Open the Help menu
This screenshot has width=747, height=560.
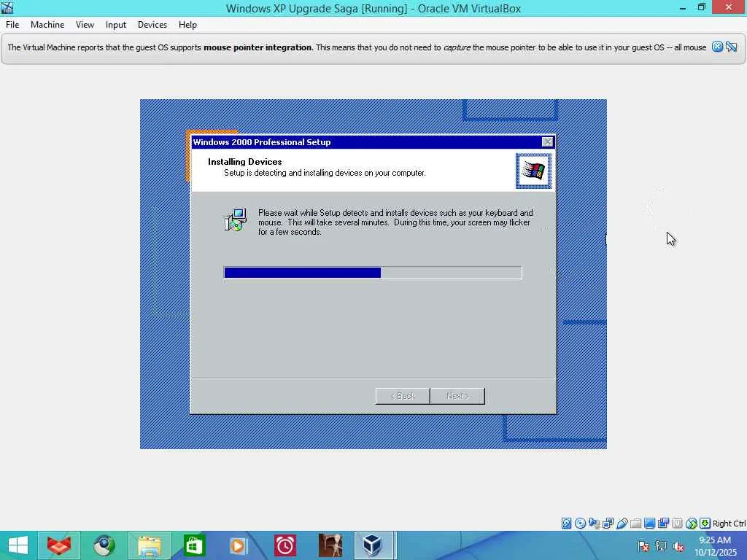point(187,25)
